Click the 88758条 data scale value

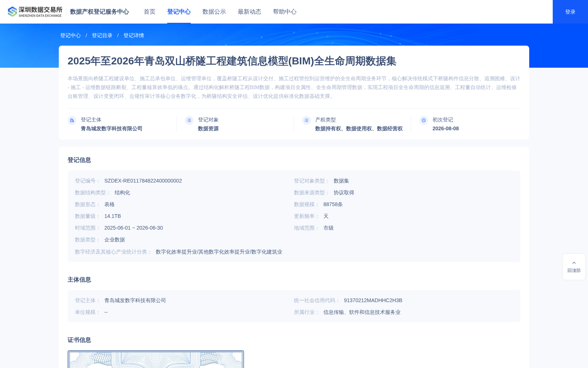point(333,204)
